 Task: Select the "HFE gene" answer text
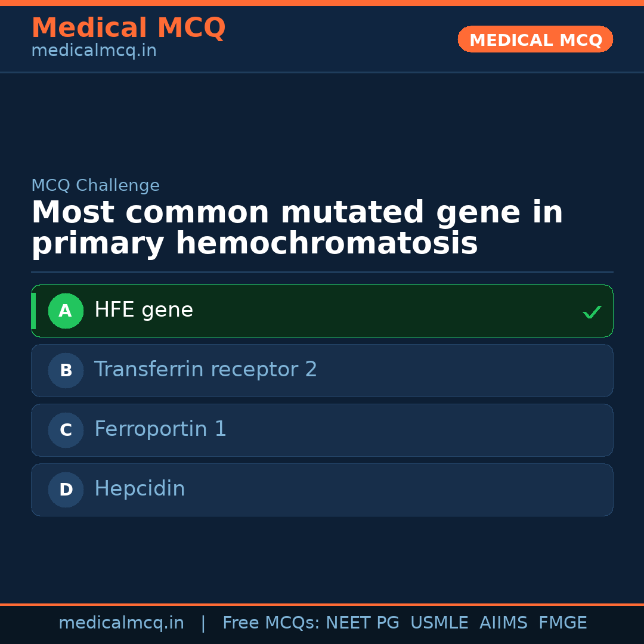[144, 310]
